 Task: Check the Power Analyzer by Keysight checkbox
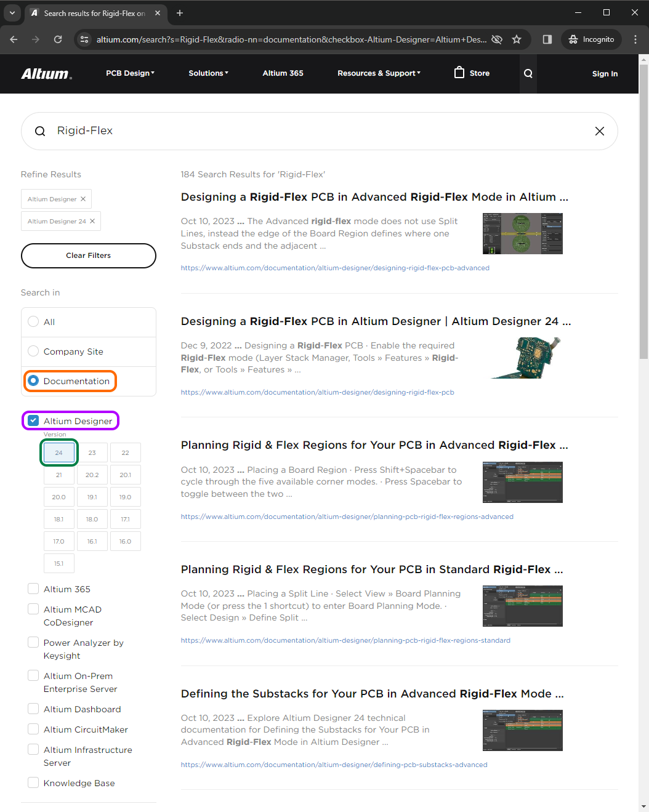pos(33,643)
